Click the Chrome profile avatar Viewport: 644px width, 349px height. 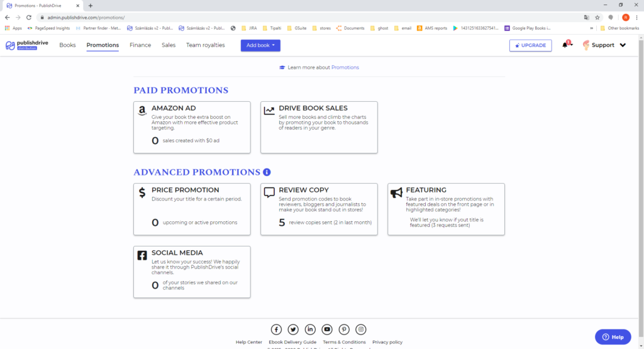coord(626,18)
